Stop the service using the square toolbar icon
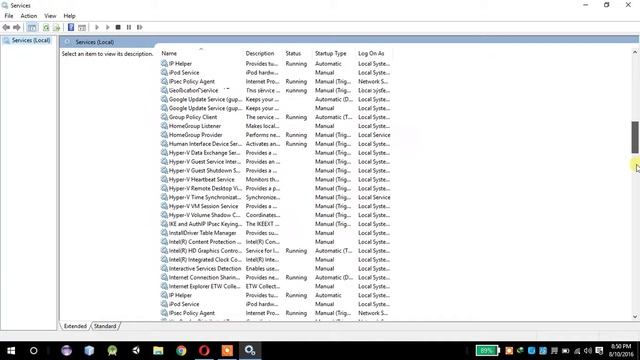This screenshot has height=360, width=640. tap(118, 27)
